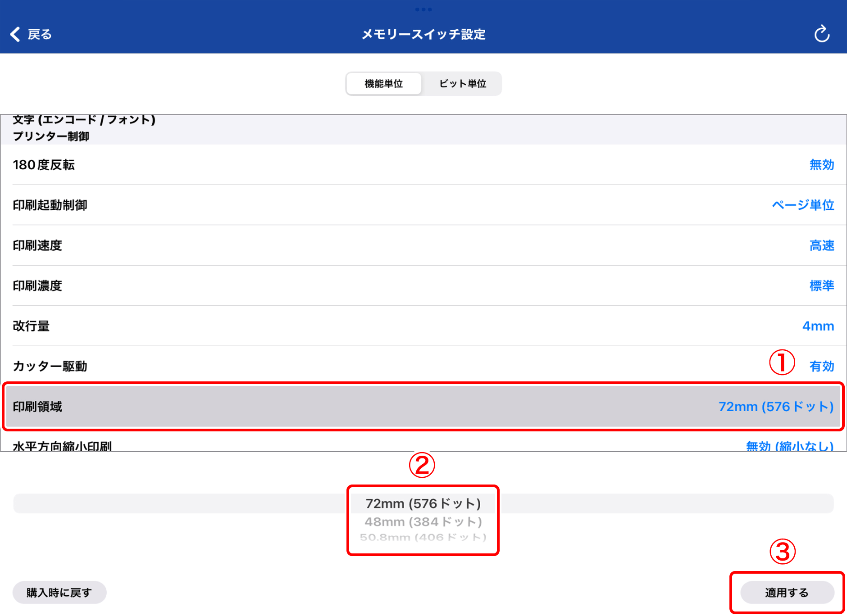Image resolution: width=847 pixels, height=616 pixels.
Task: Open 印刷起動制御 ページ単位 options
Action: [x=802, y=205]
